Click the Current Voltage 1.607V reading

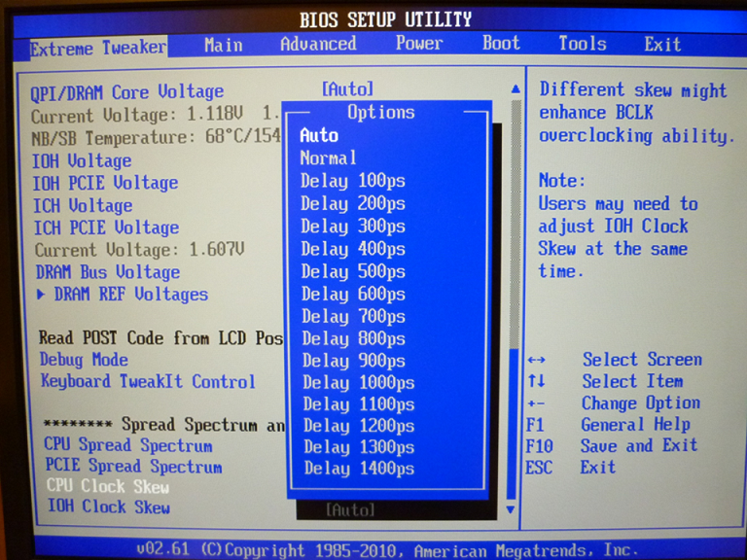point(140,250)
